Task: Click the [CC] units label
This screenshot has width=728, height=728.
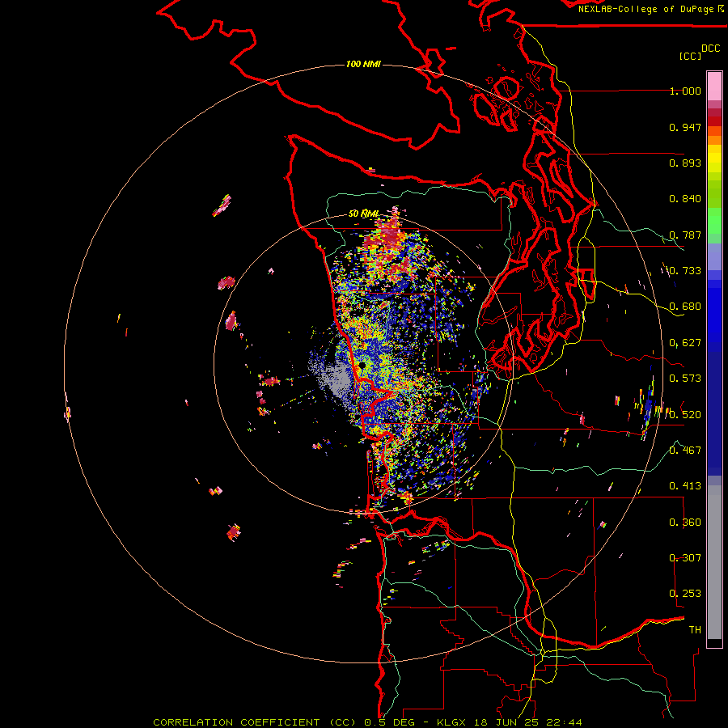Action: tap(690, 56)
